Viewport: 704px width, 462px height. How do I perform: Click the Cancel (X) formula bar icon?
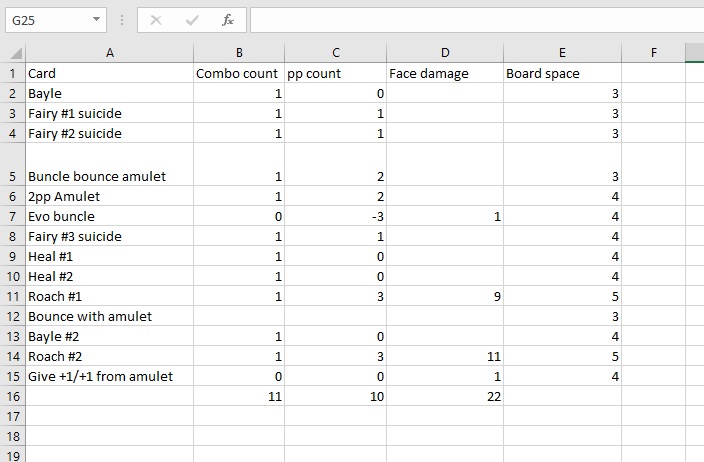coord(156,20)
